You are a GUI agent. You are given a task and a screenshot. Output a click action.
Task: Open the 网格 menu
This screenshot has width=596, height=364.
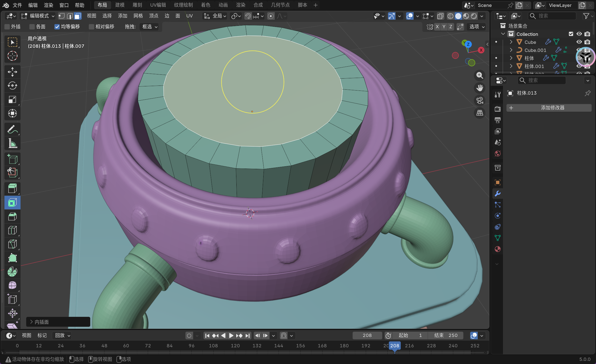click(138, 16)
